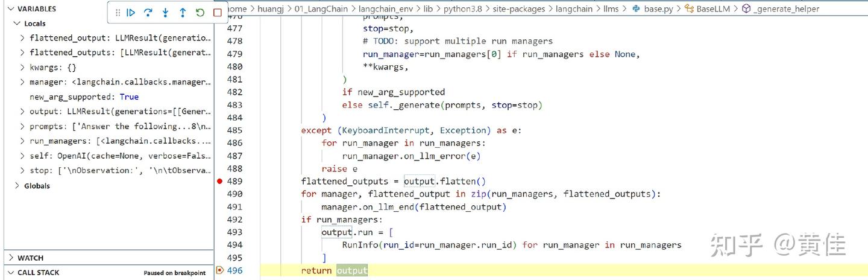Click '**kwargs,' on line 480
This screenshot has height=280, width=868.
coord(386,67)
